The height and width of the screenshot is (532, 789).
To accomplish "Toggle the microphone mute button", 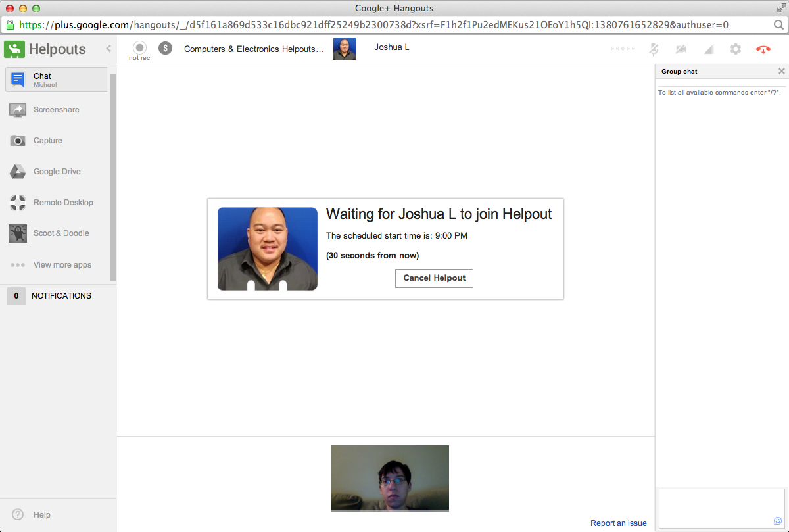I will [x=654, y=49].
